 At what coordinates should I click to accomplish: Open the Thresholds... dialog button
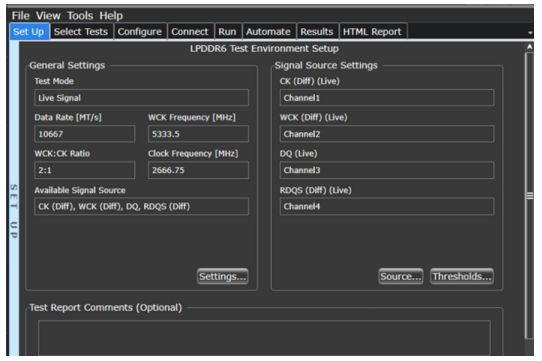pos(462,276)
